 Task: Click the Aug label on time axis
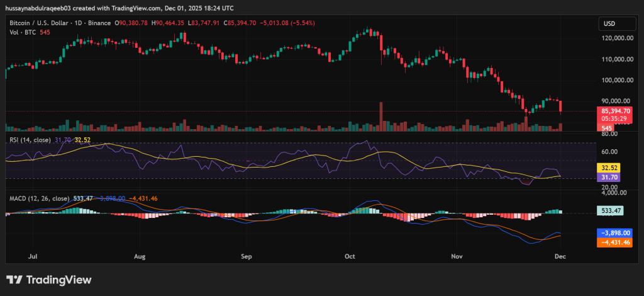140,257
